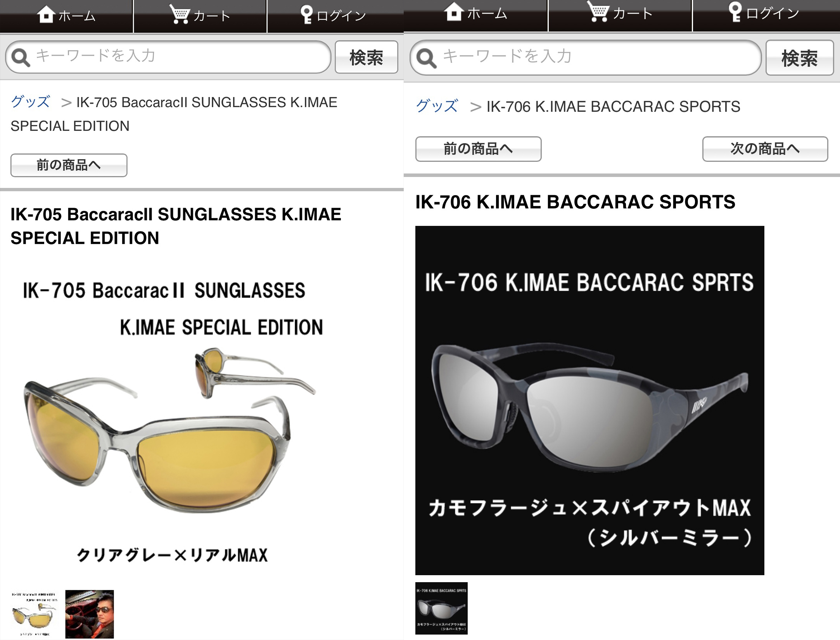Click 前の商品へ button under IK-705 breadcrumb

[x=69, y=165]
